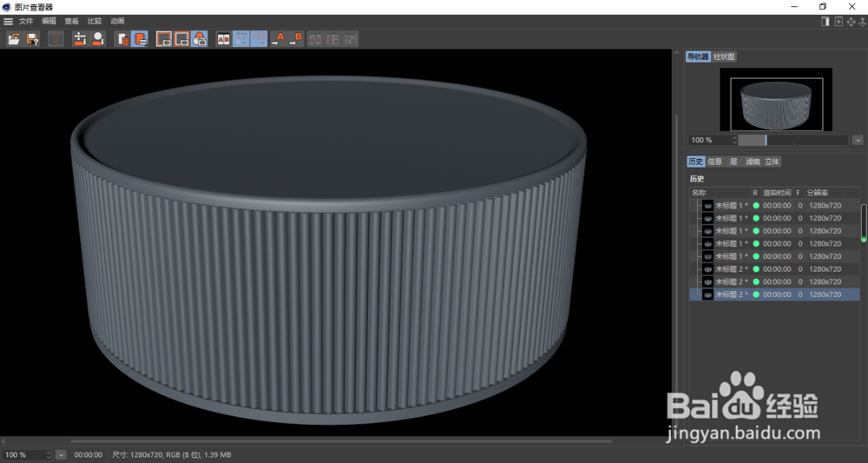This screenshot has width=868, height=463.
Task: Click the 00:00:00 time in status bar
Action: pos(89,454)
